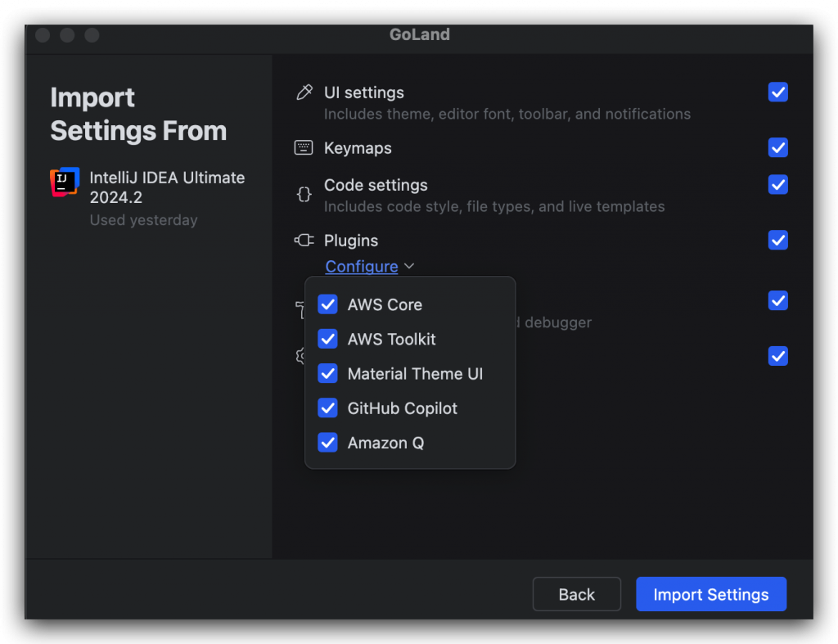
Task: Disable the Code settings checkbox
Action: point(778,185)
